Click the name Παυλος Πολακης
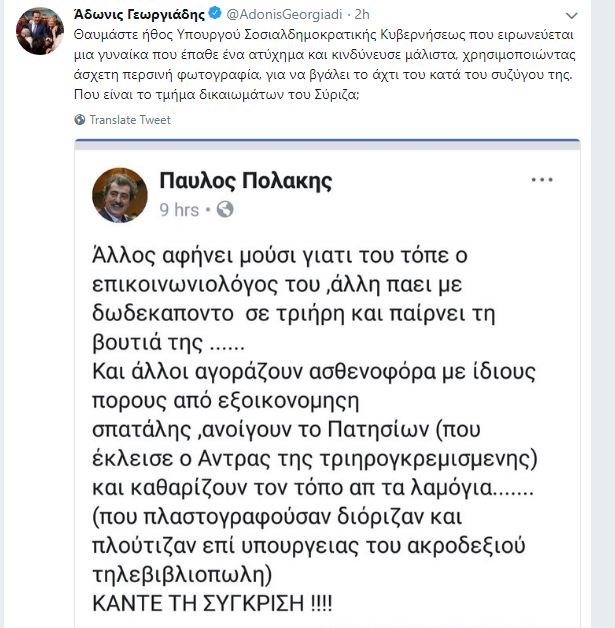Viewport: 615px width, 628px height. coord(245,181)
